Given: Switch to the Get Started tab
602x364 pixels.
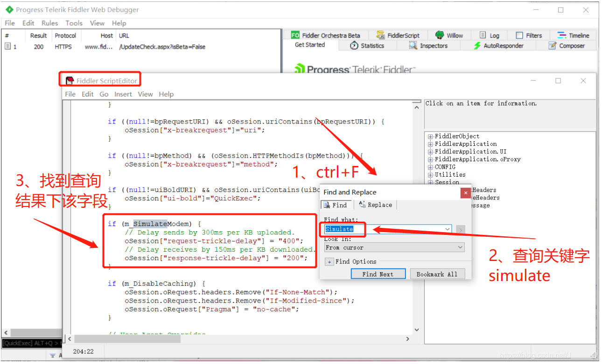Looking at the screenshot, I should (x=310, y=45).
